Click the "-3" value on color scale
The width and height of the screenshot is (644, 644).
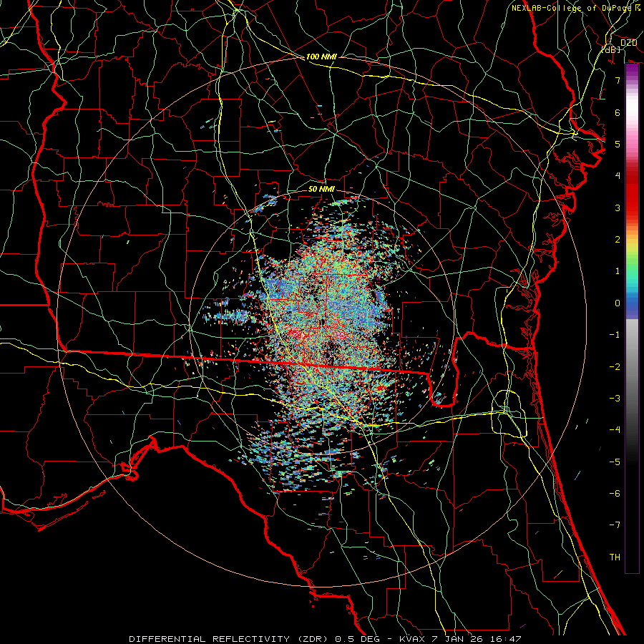(615, 398)
